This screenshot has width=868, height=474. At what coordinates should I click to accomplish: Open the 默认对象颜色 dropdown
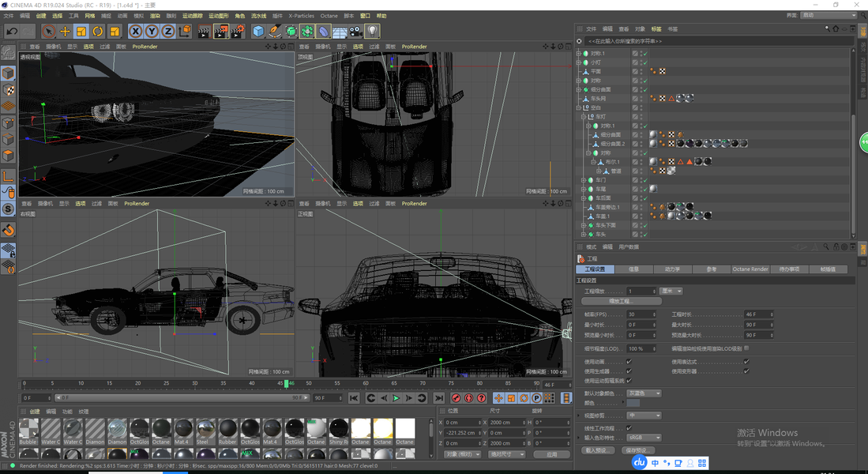tap(644, 393)
